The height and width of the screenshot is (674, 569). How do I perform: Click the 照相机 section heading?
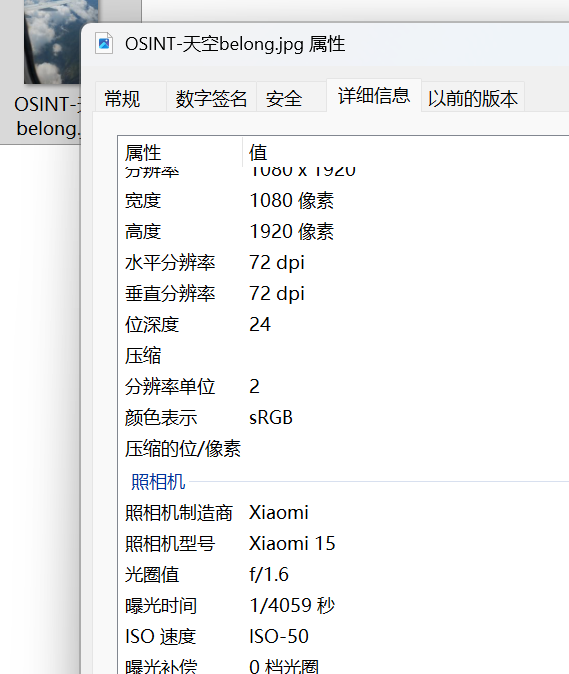[158, 481]
